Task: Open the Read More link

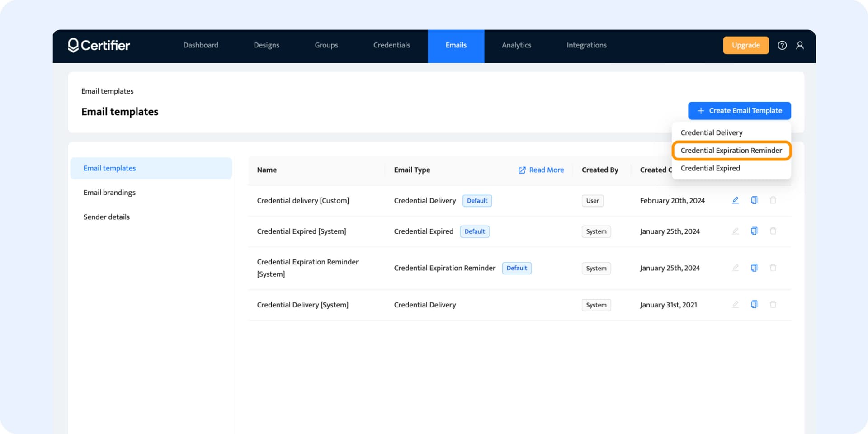Action: click(541, 170)
